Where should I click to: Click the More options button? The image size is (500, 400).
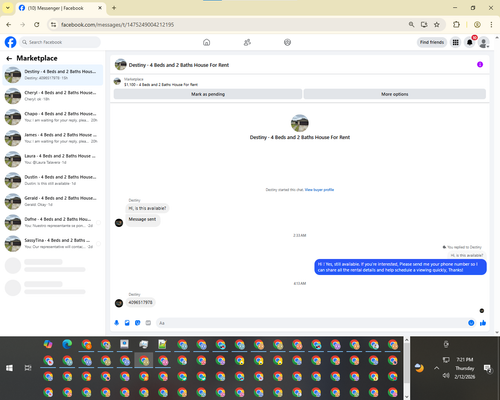coord(395,94)
